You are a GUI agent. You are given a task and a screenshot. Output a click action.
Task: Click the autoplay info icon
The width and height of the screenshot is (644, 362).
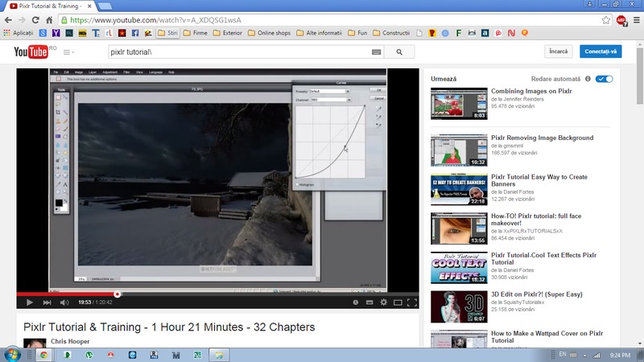(x=588, y=79)
